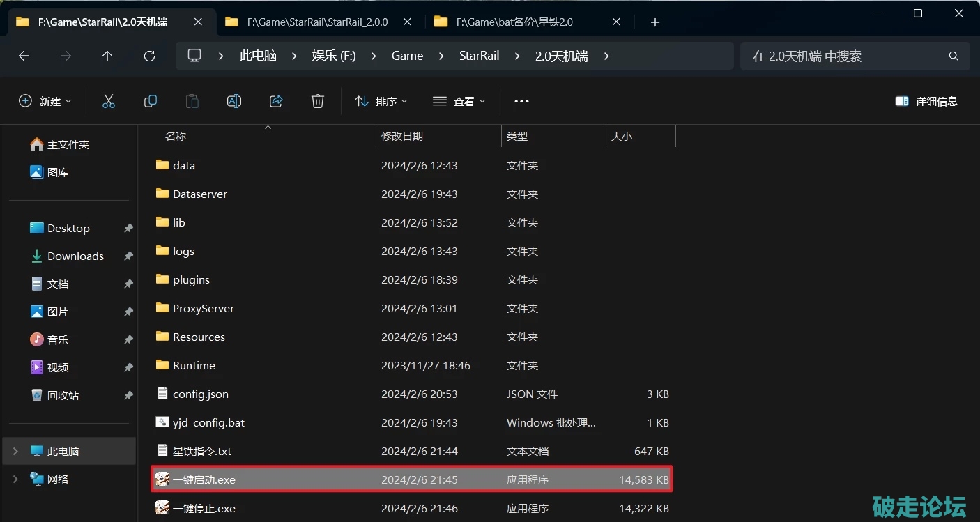Image resolution: width=980 pixels, height=522 pixels.
Task: Toggle the 详细信息 details pane
Action: [926, 101]
